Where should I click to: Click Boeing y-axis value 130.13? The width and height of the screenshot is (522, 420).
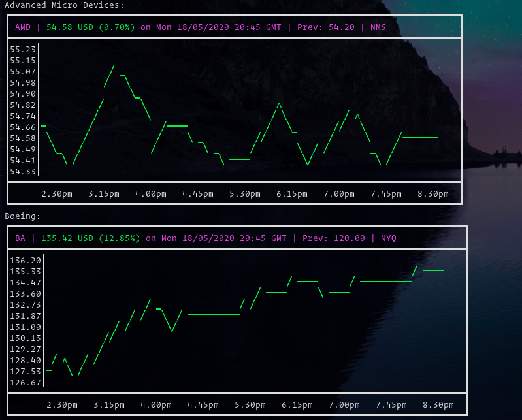(25, 338)
